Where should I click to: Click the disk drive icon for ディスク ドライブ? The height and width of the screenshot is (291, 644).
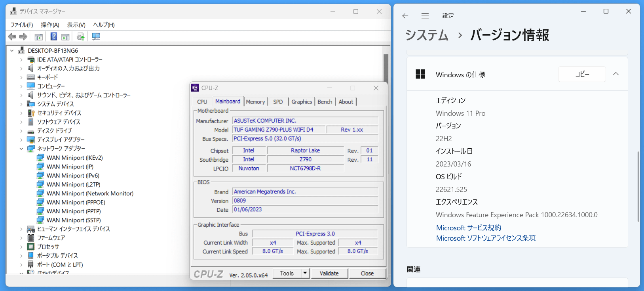coord(31,131)
